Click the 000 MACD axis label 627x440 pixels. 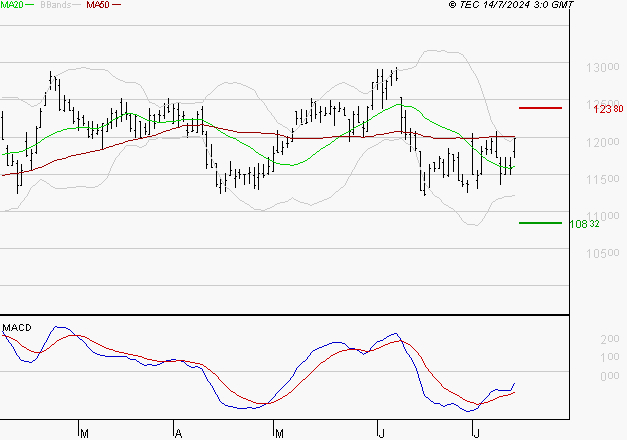point(610,376)
